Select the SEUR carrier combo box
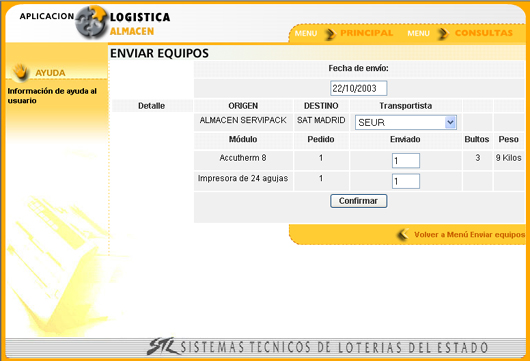530x361 pixels. coord(406,122)
